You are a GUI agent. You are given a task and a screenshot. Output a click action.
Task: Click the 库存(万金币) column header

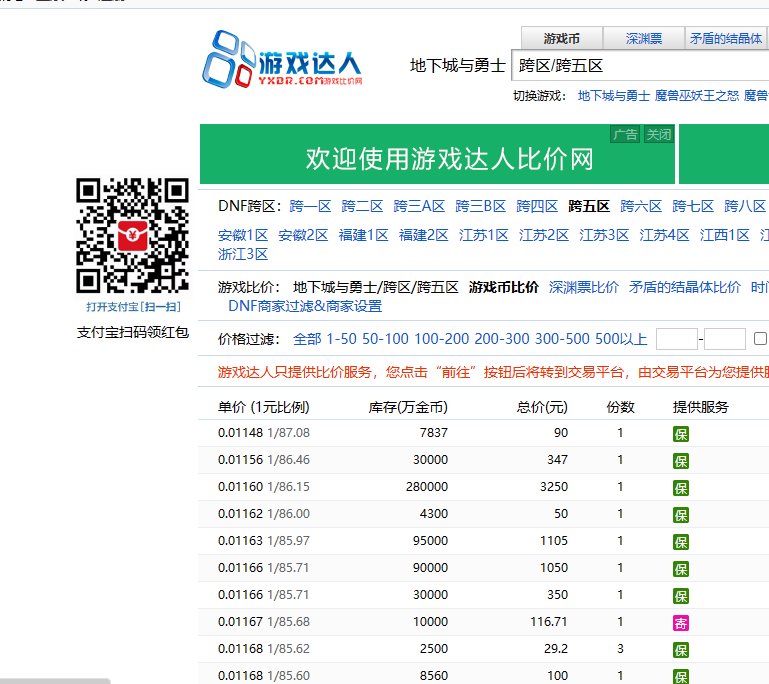point(408,407)
